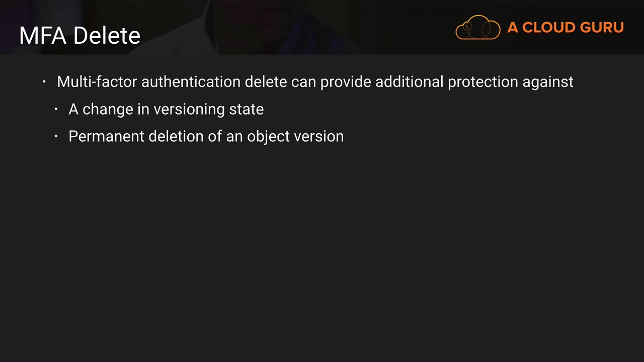Click the word additional in the first bullet
The width and height of the screenshot is (644, 362).
[x=409, y=81]
